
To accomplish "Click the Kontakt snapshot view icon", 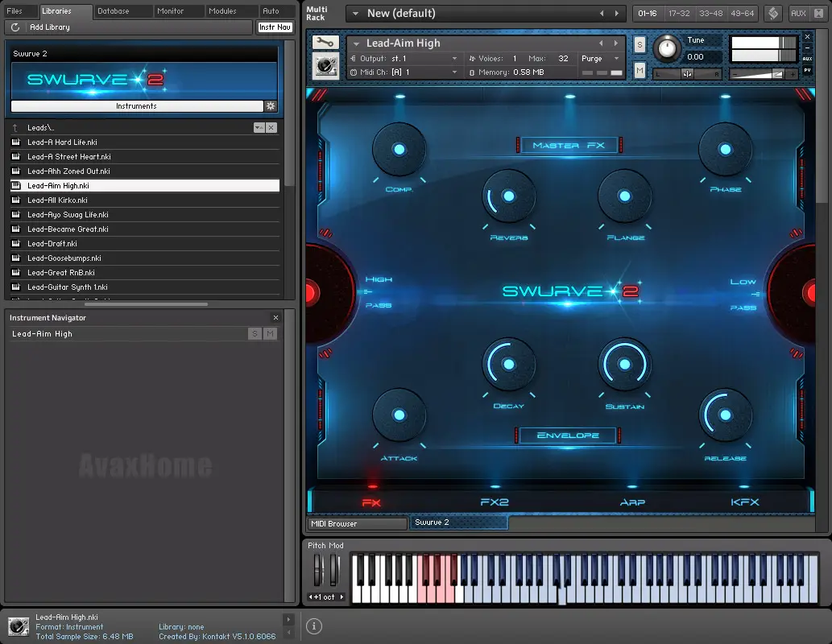I will pos(773,13).
